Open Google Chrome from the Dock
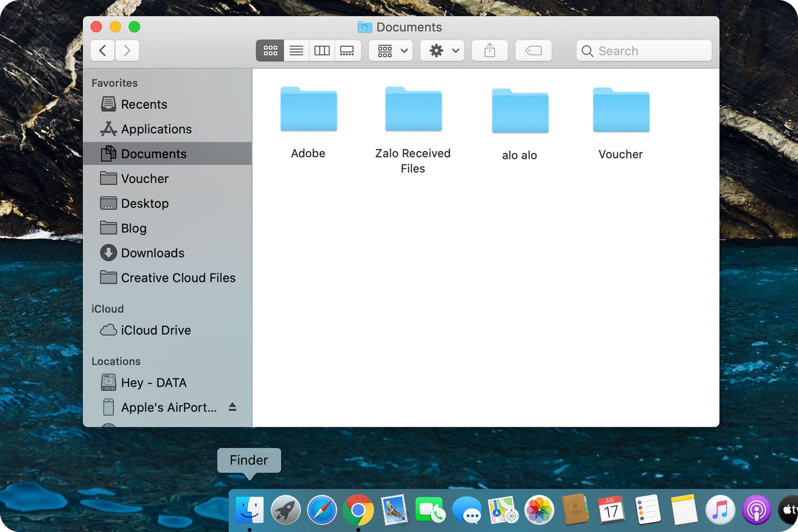798x532 pixels. [x=358, y=510]
